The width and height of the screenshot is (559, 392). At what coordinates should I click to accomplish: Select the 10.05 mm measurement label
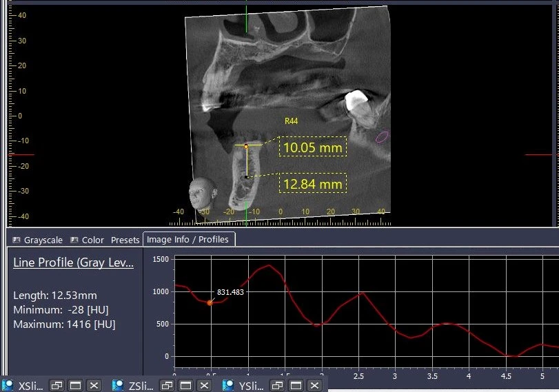312,147
